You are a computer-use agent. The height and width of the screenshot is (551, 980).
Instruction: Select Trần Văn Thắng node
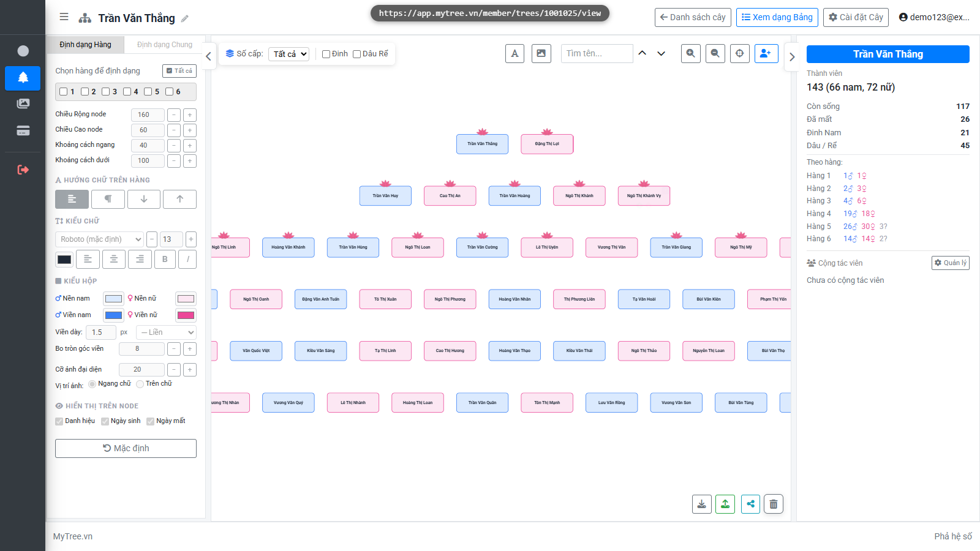482,144
